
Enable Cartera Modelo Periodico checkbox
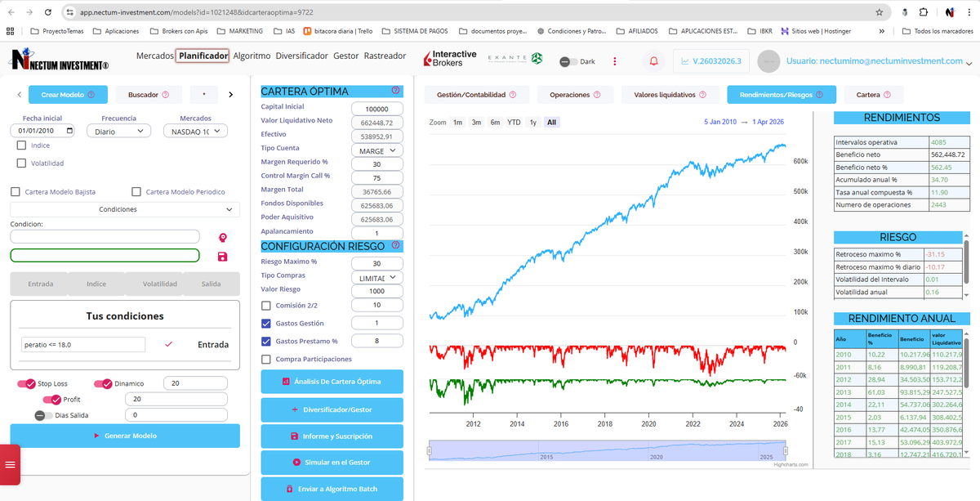136,192
